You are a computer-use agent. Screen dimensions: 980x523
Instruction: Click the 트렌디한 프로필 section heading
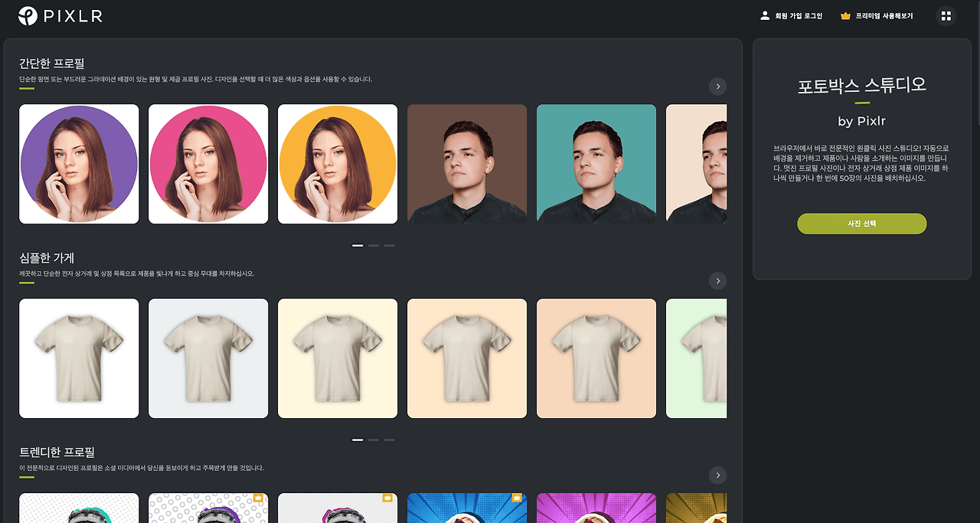coord(57,453)
